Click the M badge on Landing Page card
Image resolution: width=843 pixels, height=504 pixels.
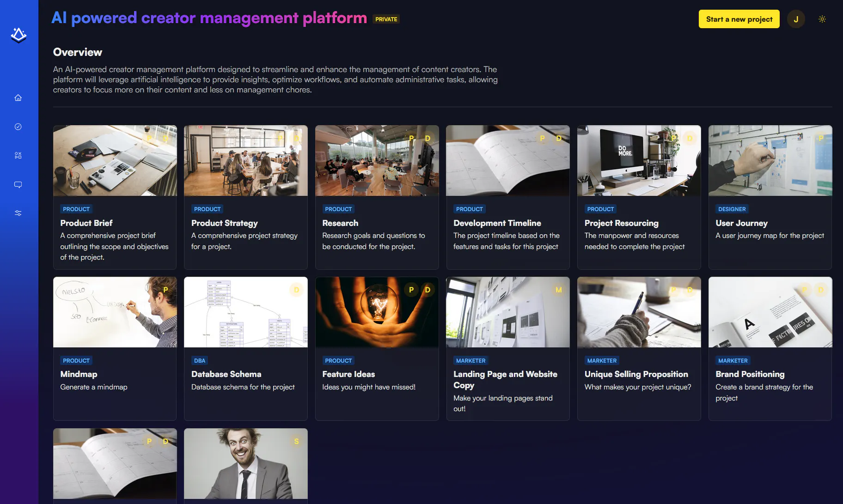pyautogui.click(x=559, y=290)
